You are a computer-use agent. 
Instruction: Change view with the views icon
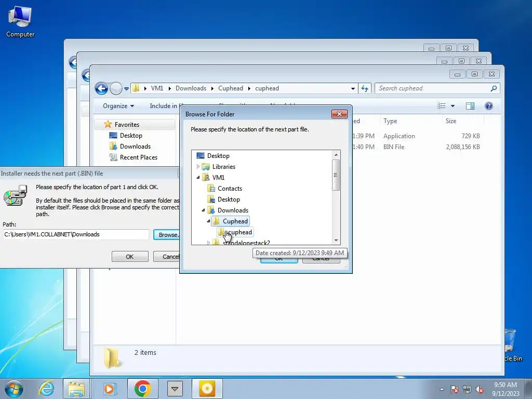pyautogui.click(x=442, y=106)
